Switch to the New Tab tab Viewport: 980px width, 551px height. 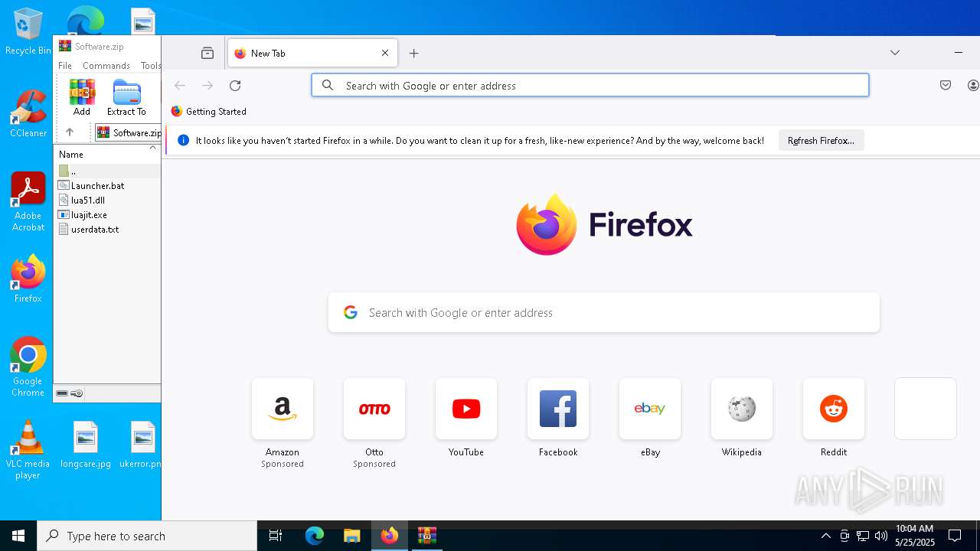tap(312, 53)
